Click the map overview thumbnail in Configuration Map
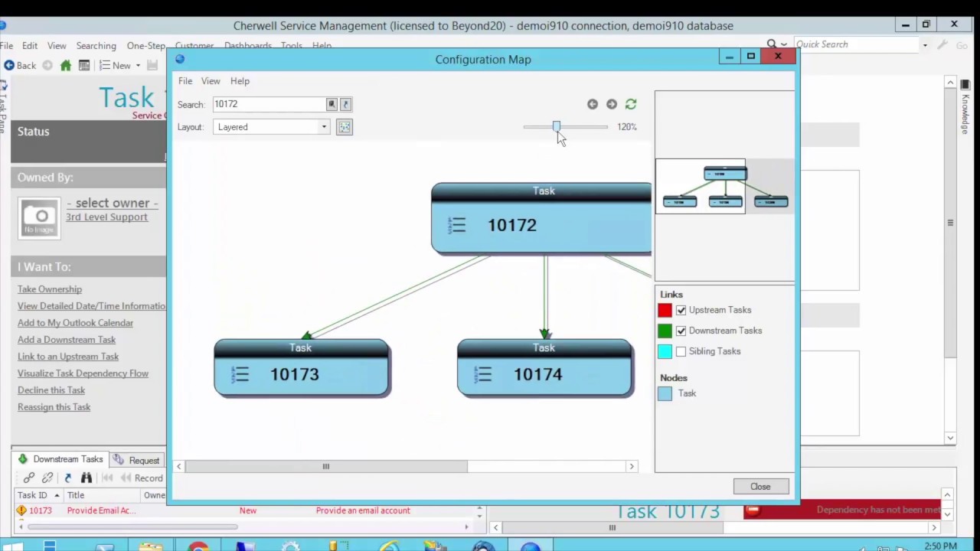Image resolution: width=980 pixels, height=551 pixels. pyautogui.click(x=724, y=186)
